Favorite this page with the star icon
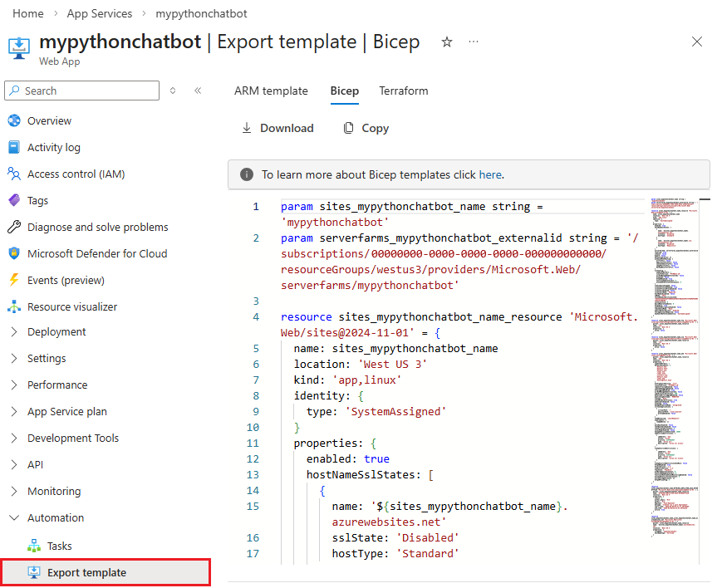This screenshot has height=588, width=717. pyautogui.click(x=447, y=42)
